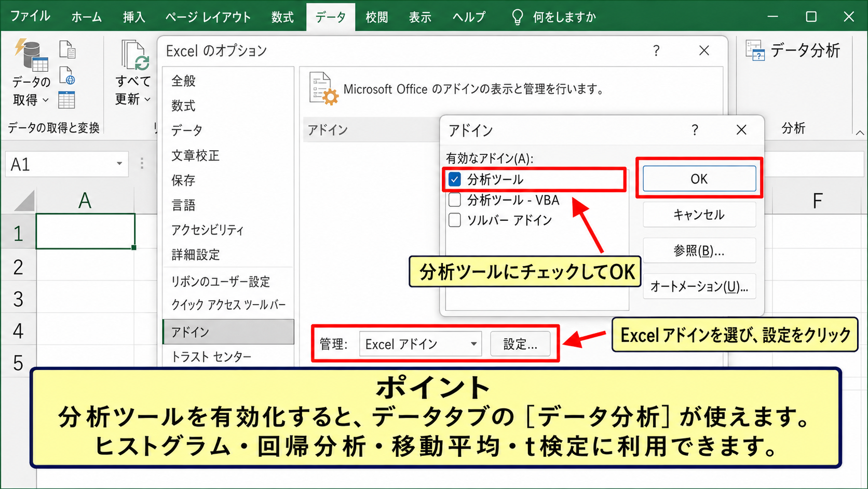Expand the データの取得 dropdown arrow

(x=45, y=100)
